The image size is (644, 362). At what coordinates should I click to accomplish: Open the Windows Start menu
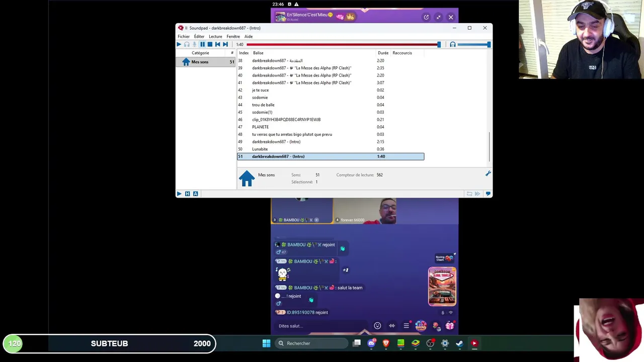pos(266,343)
